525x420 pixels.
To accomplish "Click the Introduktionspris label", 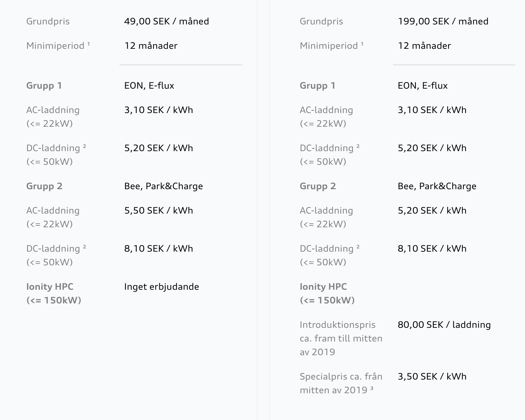I will 338,325.
